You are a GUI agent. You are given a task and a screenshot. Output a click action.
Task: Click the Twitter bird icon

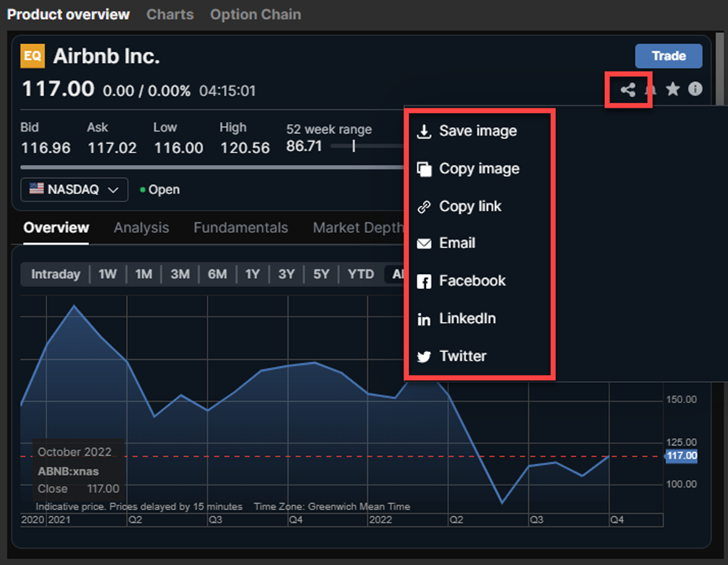(x=424, y=357)
